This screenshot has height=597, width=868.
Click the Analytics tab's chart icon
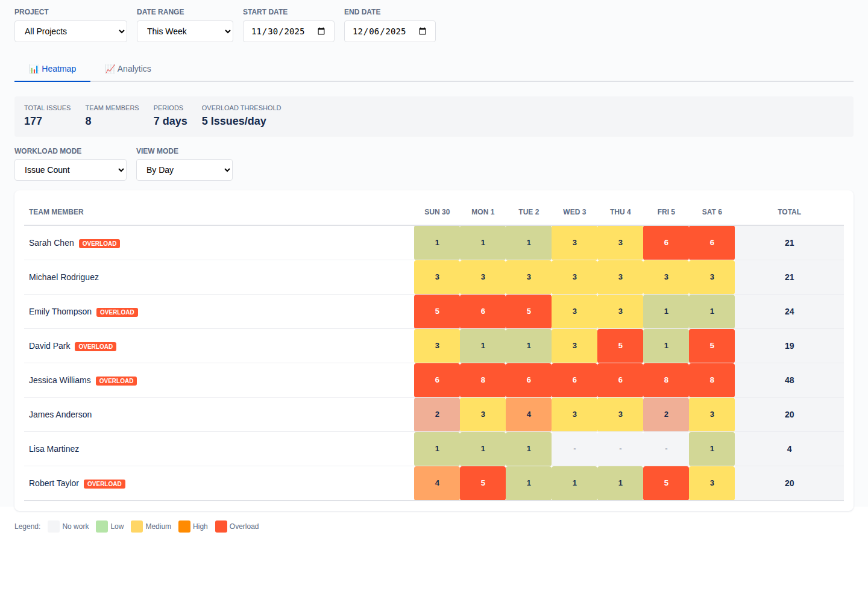coord(110,69)
